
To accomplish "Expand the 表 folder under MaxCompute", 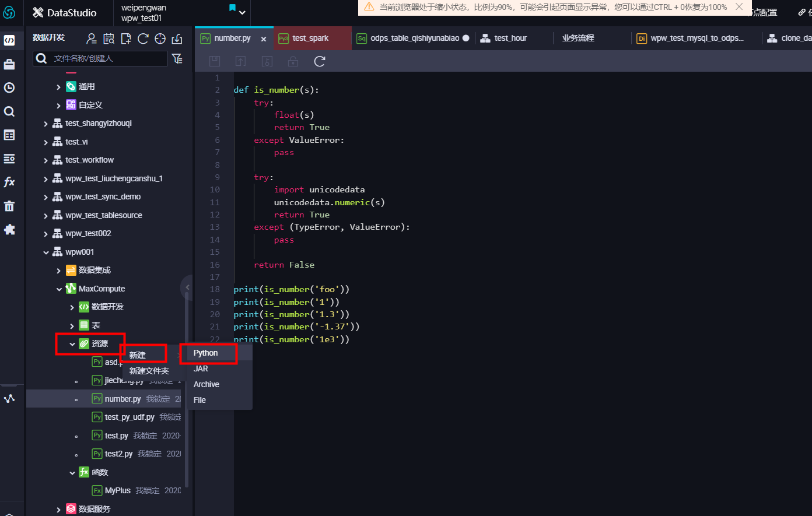I will click(72, 326).
